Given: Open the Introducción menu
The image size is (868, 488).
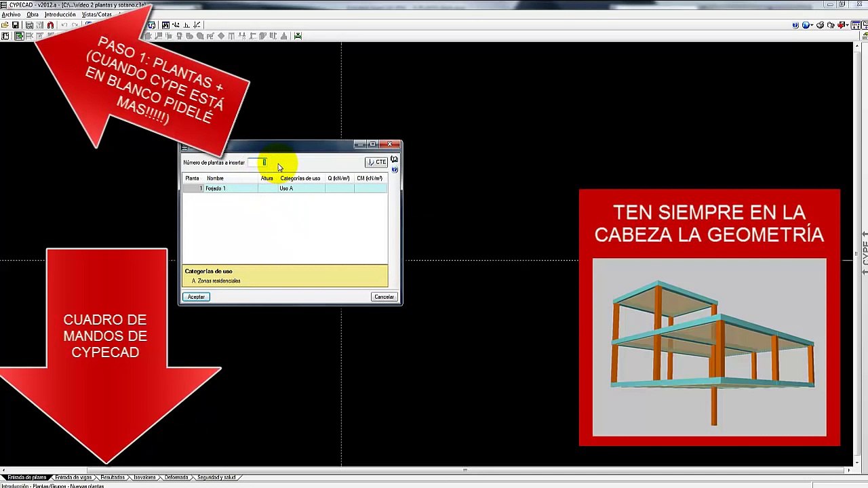Looking at the screenshot, I should 60,14.
